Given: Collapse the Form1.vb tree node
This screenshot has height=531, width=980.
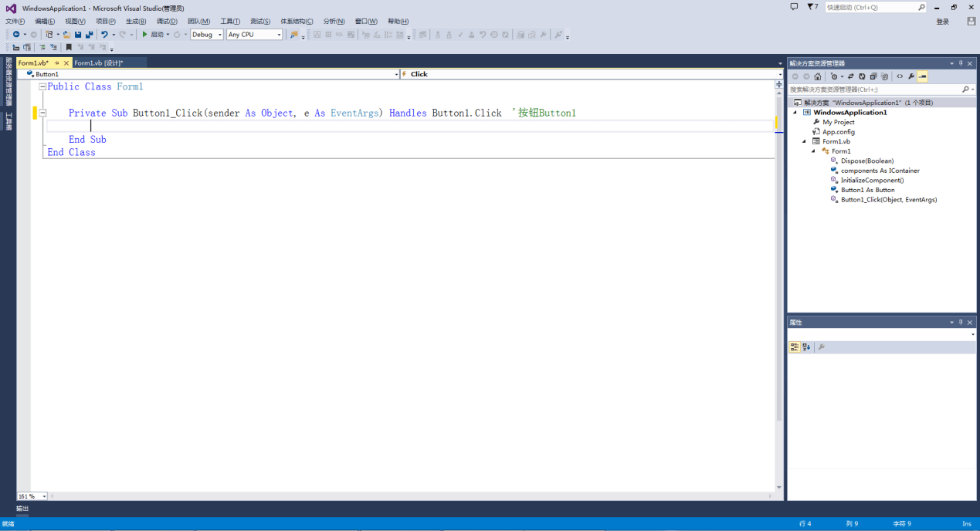Looking at the screenshot, I should point(804,141).
